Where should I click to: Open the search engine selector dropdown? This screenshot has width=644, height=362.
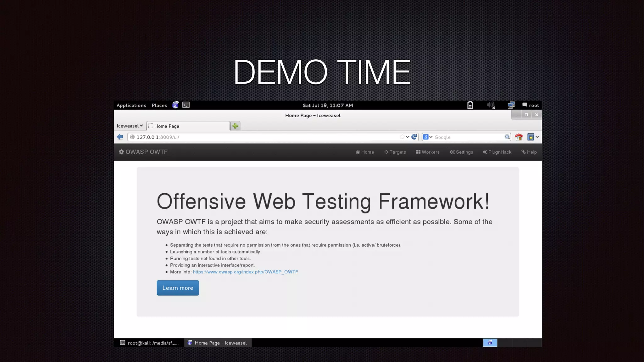[428, 137]
